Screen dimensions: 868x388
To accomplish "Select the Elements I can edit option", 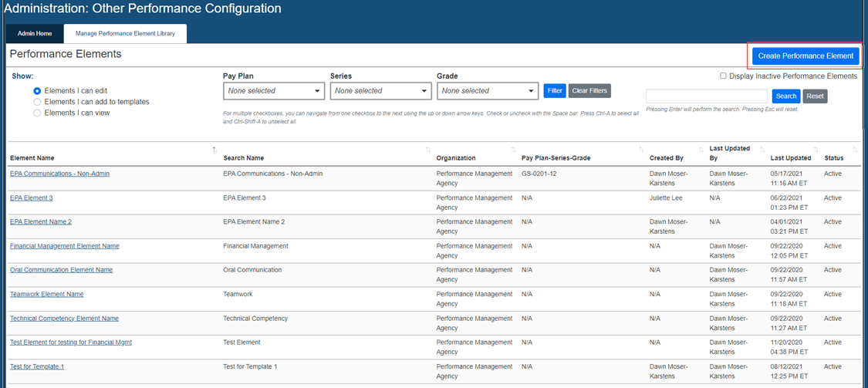I will click(37, 91).
